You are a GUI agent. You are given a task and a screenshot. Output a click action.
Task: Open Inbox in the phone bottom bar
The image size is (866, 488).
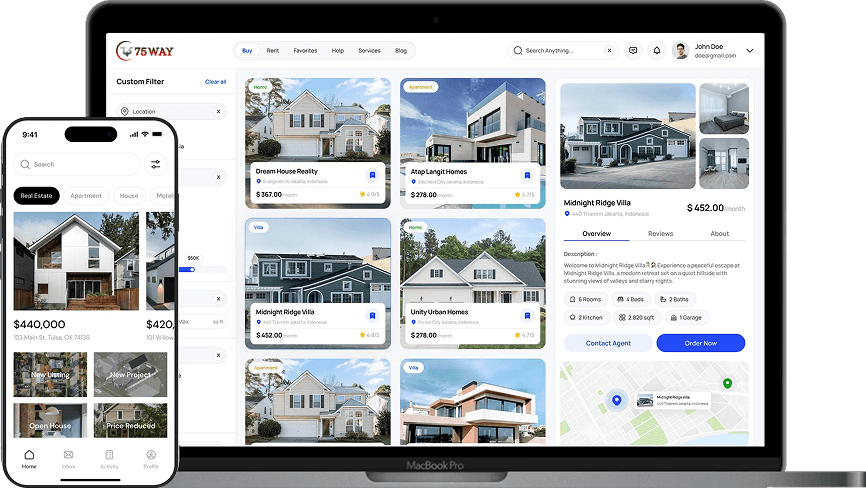pyautogui.click(x=68, y=458)
